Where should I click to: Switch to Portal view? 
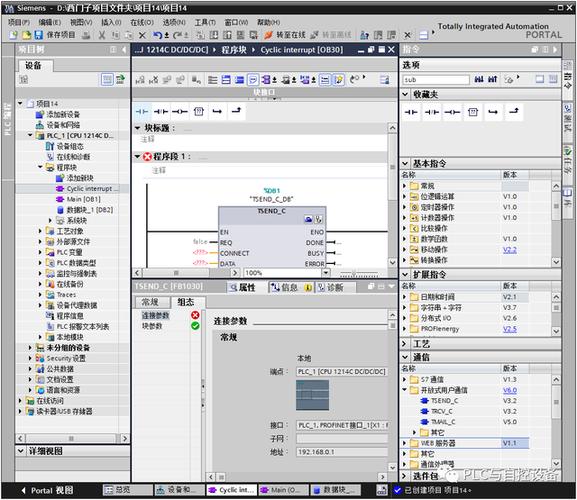click(47, 490)
